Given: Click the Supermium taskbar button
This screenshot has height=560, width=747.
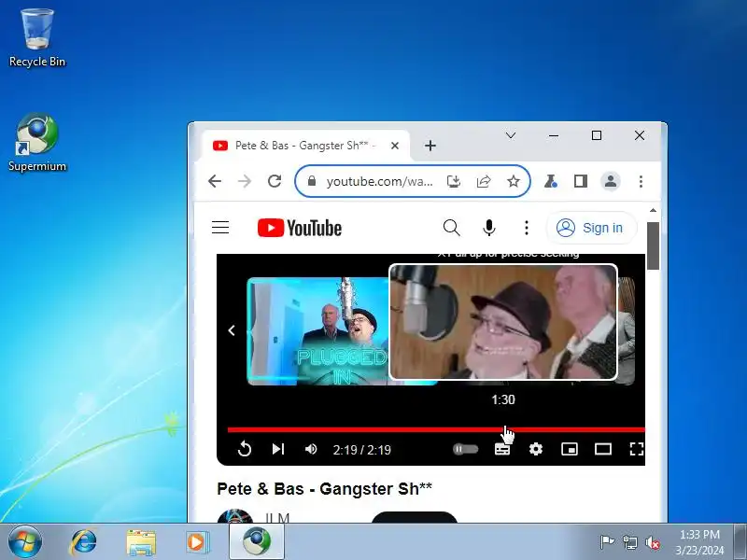Looking at the screenshot, I should coord(257,542).
